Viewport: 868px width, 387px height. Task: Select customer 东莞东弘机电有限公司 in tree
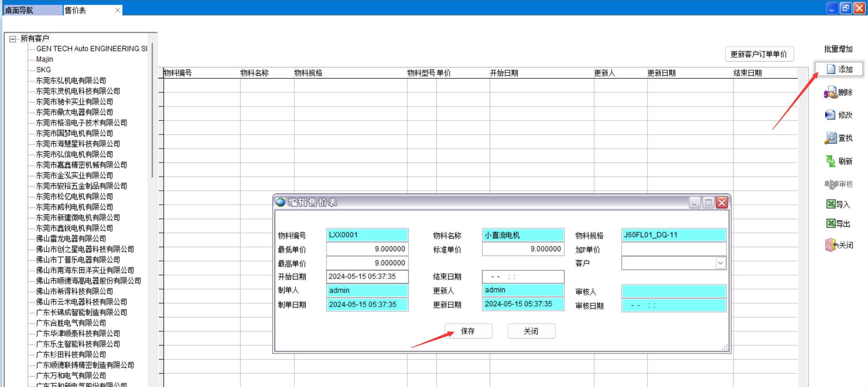pos(71,81)
